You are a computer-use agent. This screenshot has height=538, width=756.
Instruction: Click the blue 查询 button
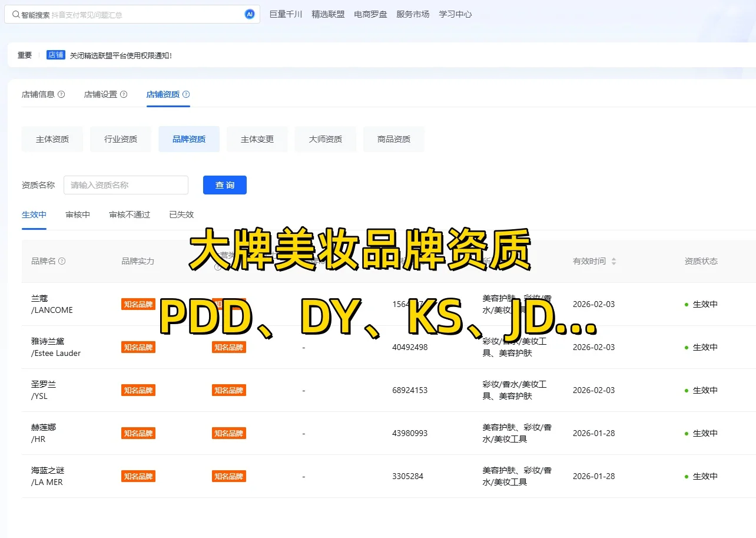[225, 185]
